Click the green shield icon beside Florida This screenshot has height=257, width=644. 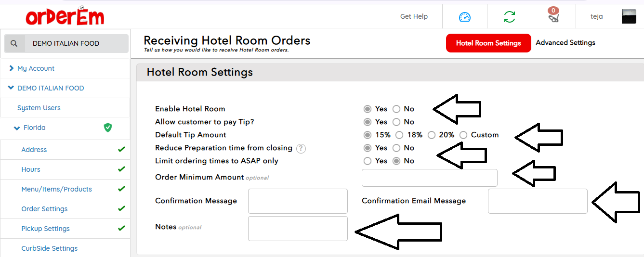pos(108,128)
